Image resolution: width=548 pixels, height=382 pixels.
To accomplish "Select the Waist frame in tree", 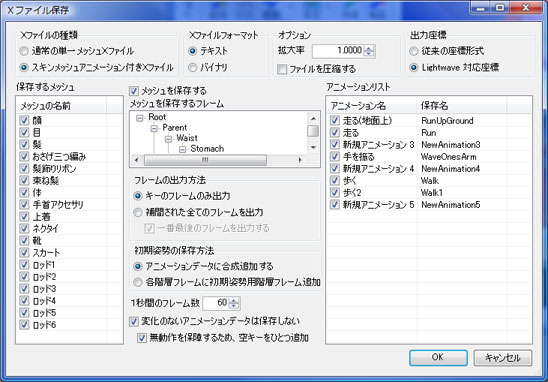I will (187, 138).
